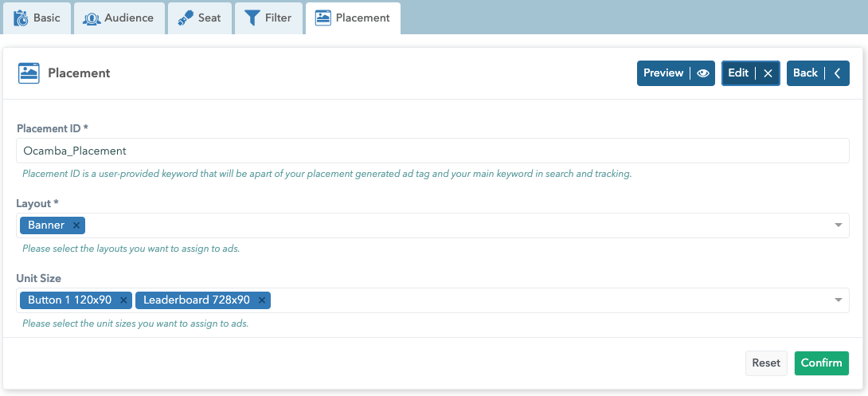Viewport: 868px width, 396px height.
Task: Click the Placement tab image icon
Action: click(x=323, y=18)
